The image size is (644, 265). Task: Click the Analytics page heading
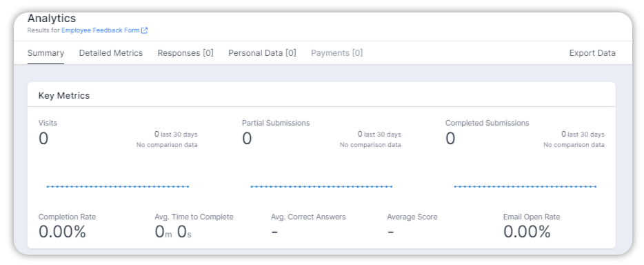[x=52, y=19]
